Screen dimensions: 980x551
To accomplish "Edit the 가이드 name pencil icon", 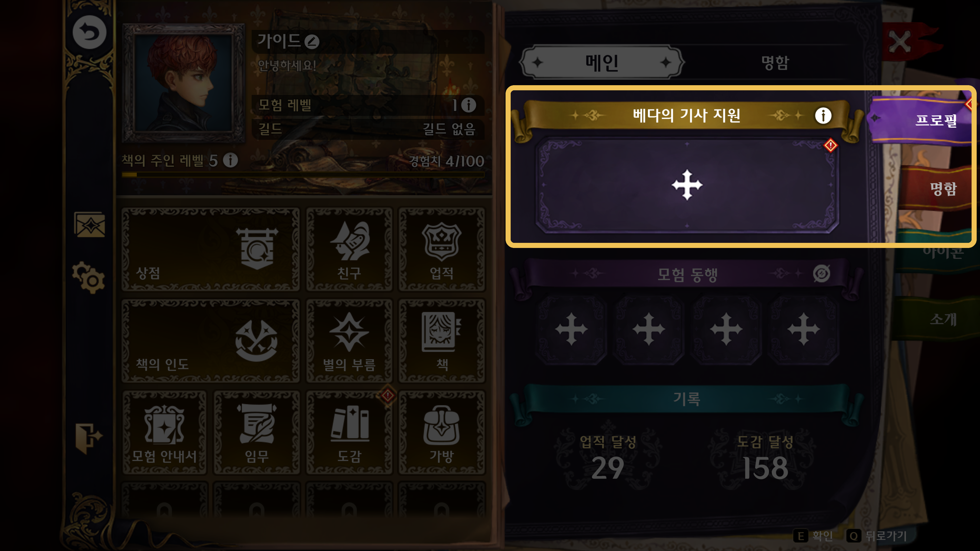I will [312, 41].
